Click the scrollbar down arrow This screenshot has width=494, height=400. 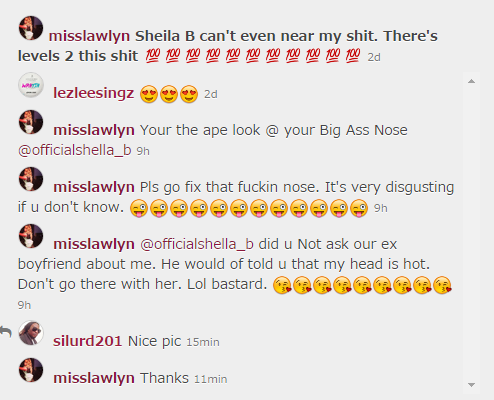pos(471,385)
